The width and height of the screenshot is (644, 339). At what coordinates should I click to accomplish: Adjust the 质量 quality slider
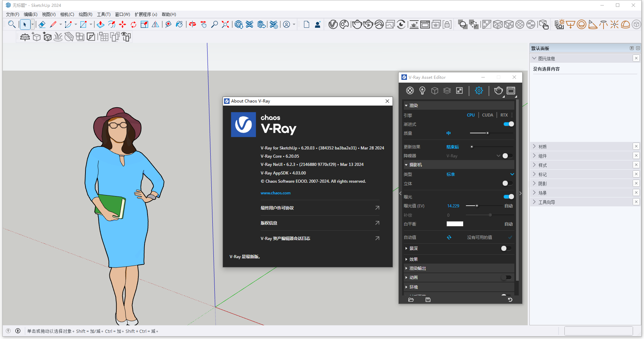(491, 133)
